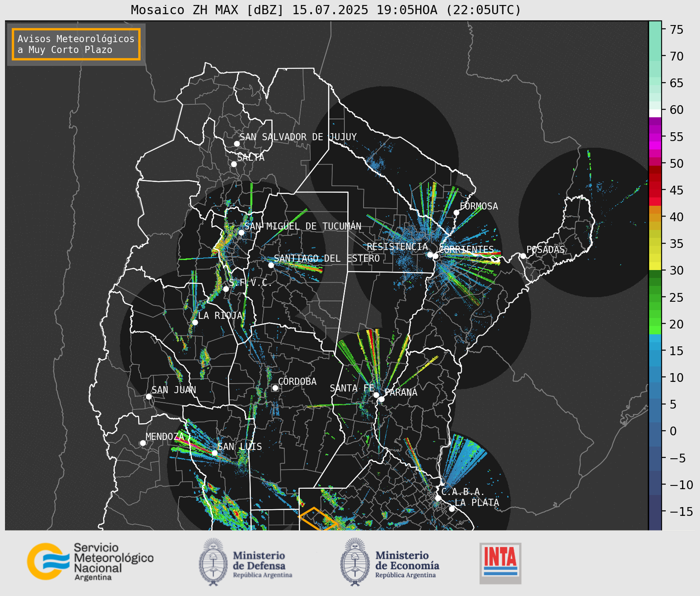Select the C.A.B.A. city dot
This screenshot has width=700, height=596.
tap(438, 498)
